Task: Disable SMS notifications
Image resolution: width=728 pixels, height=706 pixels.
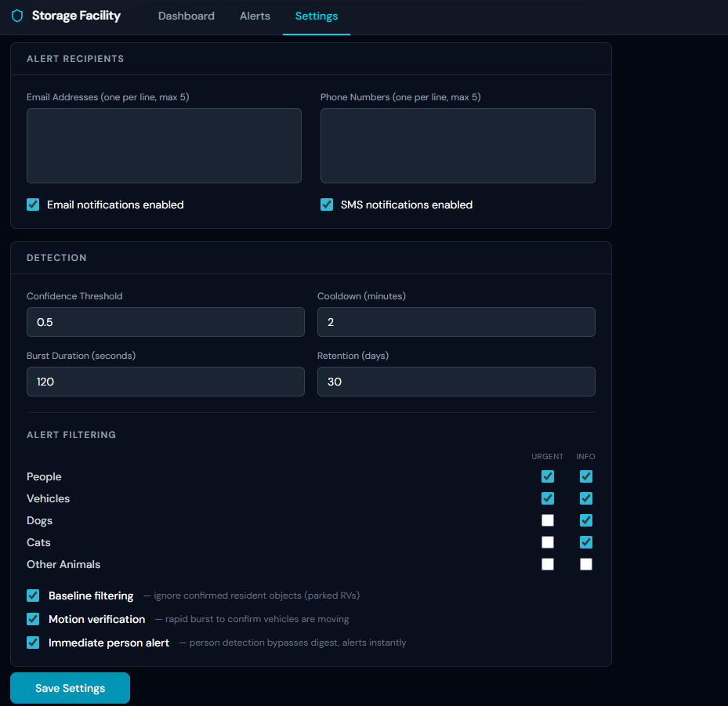Action: pyautogui.click(x=327, y=205)
